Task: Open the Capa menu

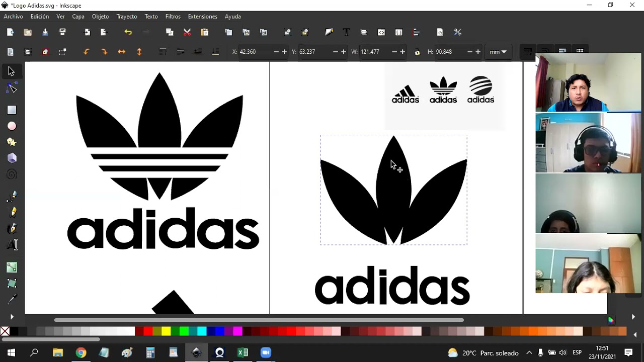Action: [78, 17]
